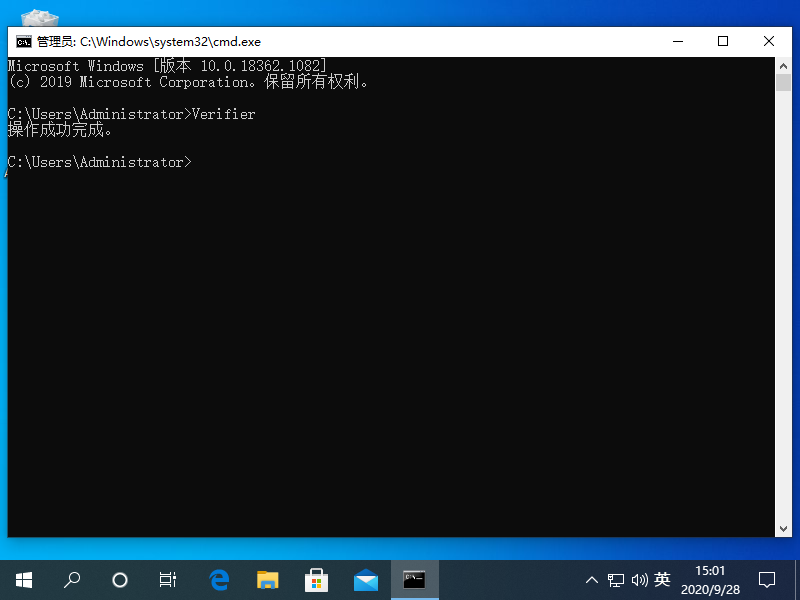Open the Action Center notification icon
Screen dimensions: 800x600
pyautogui.click(x=766, y=579)
